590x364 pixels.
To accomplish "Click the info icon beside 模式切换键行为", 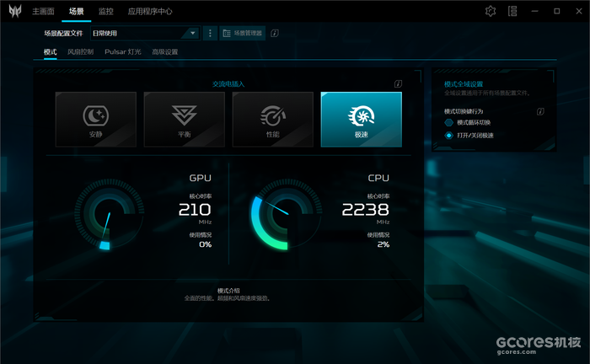I will (540, 111).
